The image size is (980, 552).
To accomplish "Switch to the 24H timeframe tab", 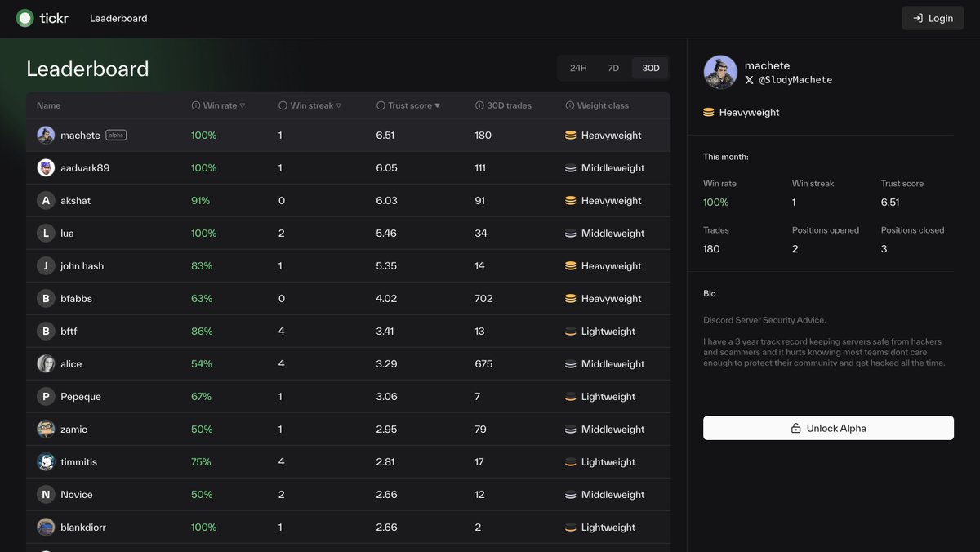I will [578, 68].
